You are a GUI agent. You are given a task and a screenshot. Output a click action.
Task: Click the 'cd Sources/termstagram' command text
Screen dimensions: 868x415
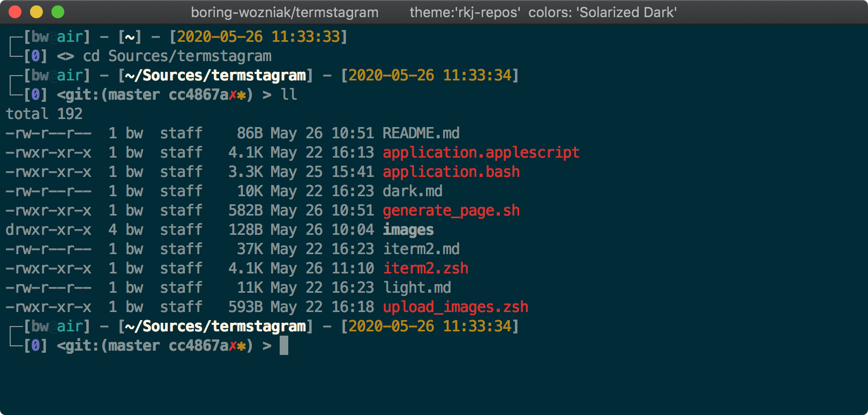pos(177,56)
